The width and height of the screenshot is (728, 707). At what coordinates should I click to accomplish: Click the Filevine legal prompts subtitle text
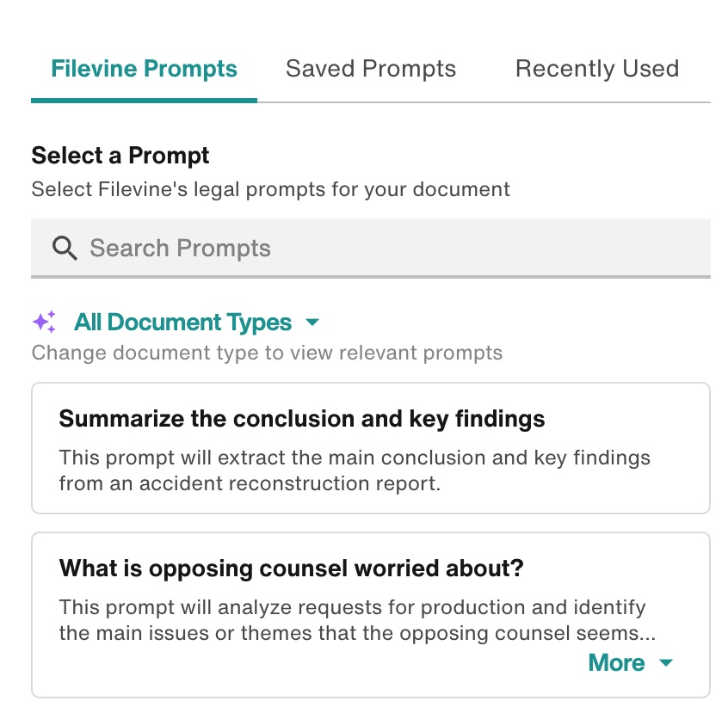pyautogui.click(x=270, y=189)
